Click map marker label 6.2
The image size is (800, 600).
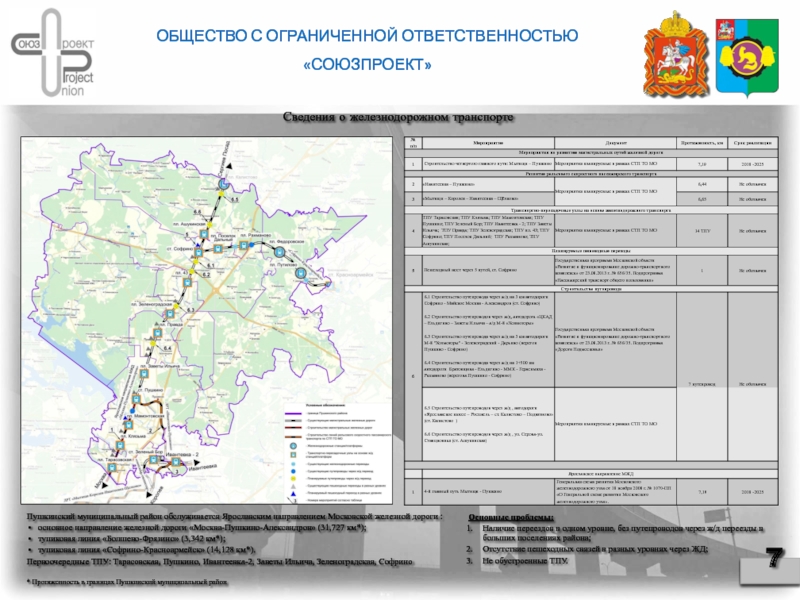tap(206, 274)
